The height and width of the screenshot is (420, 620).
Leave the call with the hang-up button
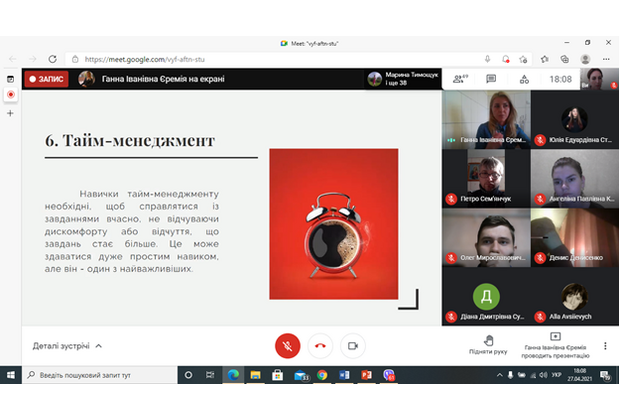point(320,345)
